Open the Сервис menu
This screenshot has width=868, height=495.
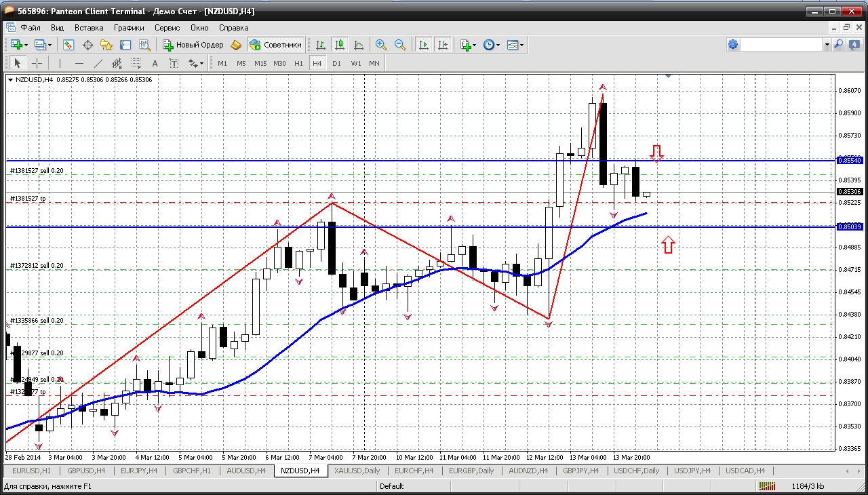(x=167, y=28)
